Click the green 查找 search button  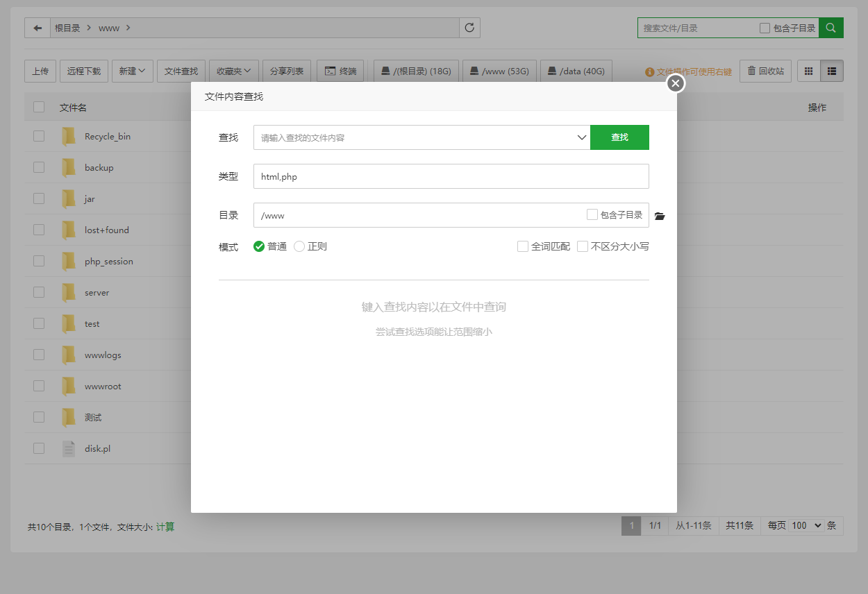click(x=619, y=137)
